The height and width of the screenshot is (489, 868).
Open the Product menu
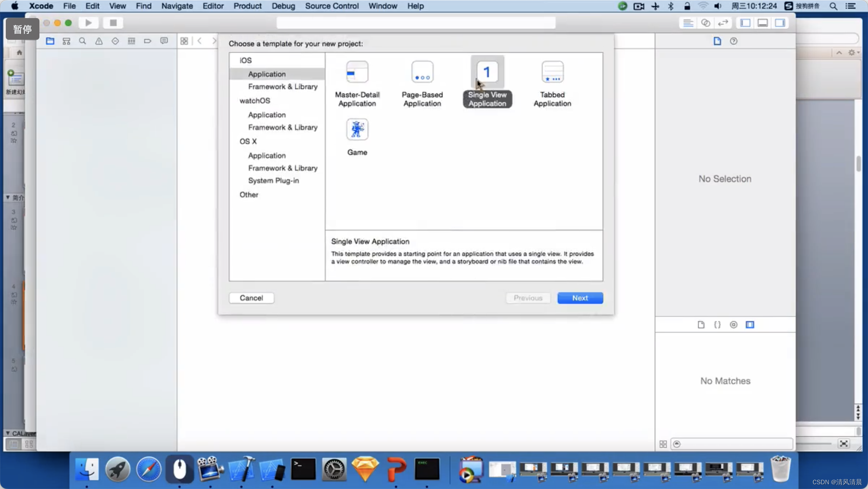247,6
